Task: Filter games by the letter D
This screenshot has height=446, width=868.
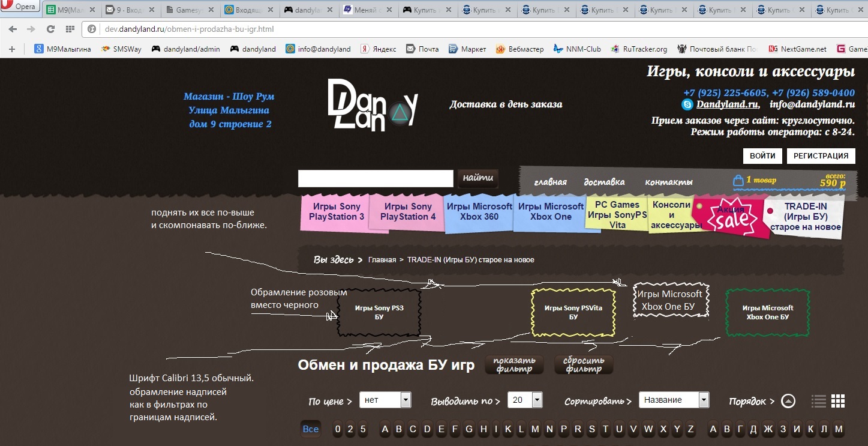Action: (x=427, y=429)
